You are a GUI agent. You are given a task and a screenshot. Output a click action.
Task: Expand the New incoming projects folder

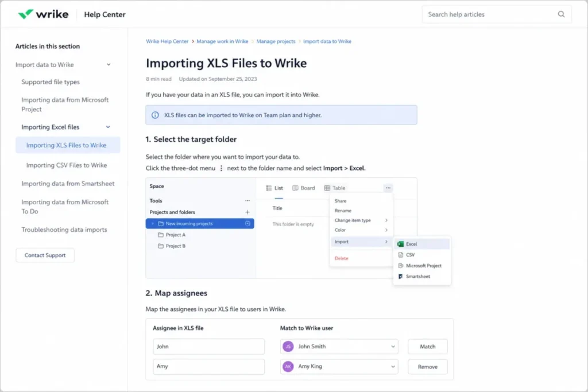click(153, 224)
